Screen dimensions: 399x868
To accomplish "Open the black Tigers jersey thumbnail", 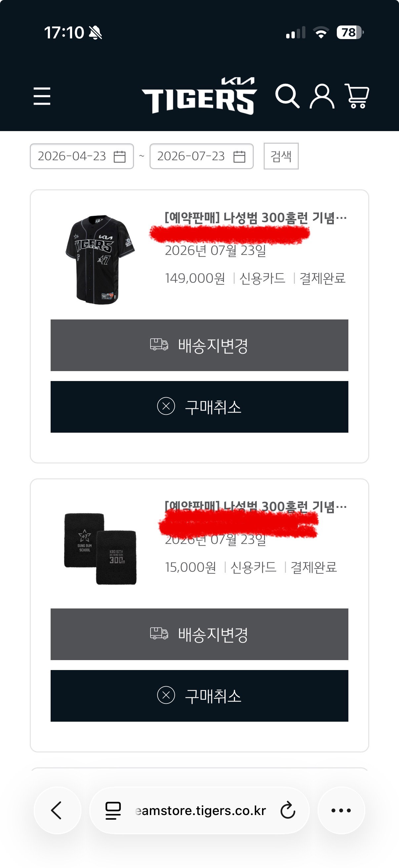I will pyautogui.click(x=100, y=260).
